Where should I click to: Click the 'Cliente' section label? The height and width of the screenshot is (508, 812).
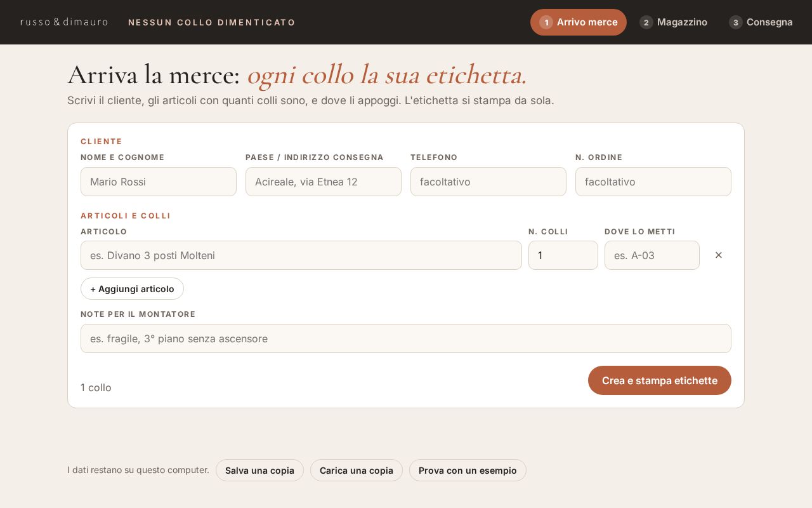101,142
